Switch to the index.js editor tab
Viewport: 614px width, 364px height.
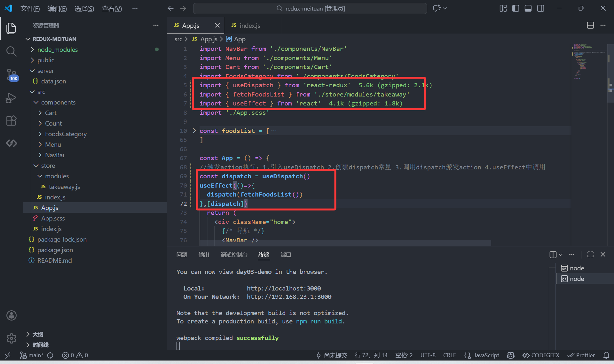tap(249, 26)
